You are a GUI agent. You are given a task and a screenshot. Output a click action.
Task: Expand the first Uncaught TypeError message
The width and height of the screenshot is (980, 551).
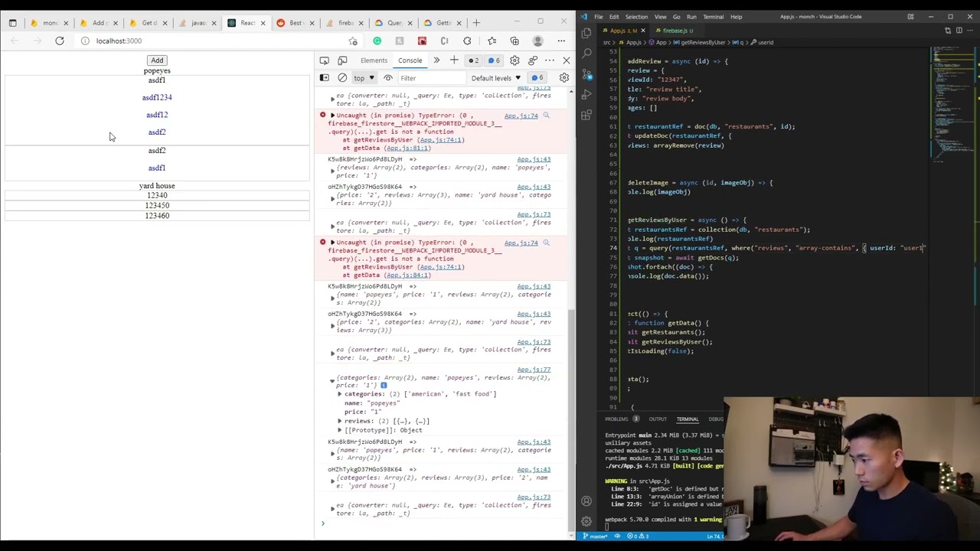coord(332,116)
